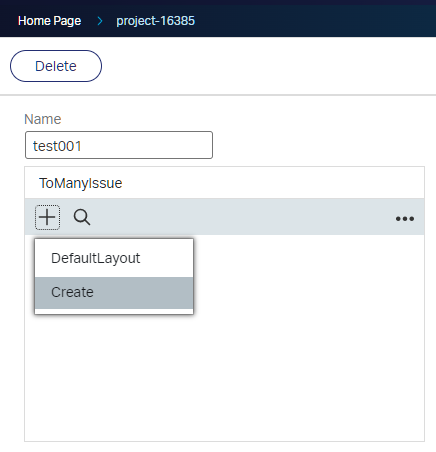Click the ToManyIssue section header

(81, 183)
